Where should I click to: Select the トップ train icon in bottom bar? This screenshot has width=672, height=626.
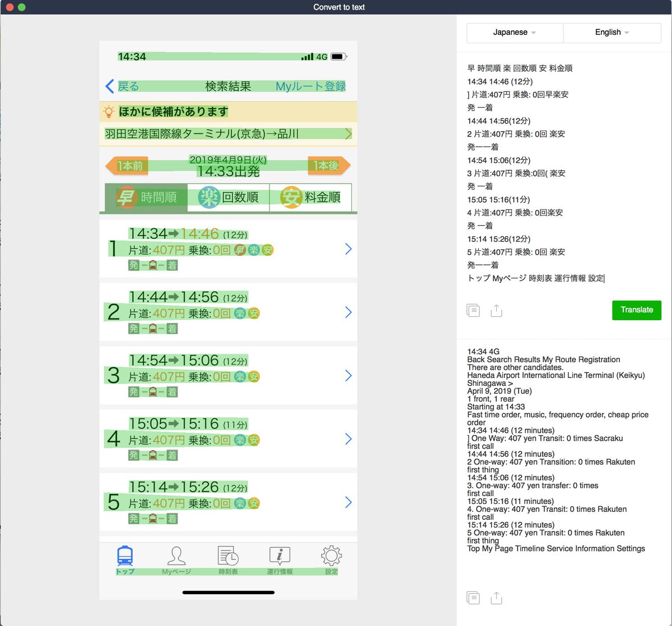pyautogui.click(x=125, y=554)
